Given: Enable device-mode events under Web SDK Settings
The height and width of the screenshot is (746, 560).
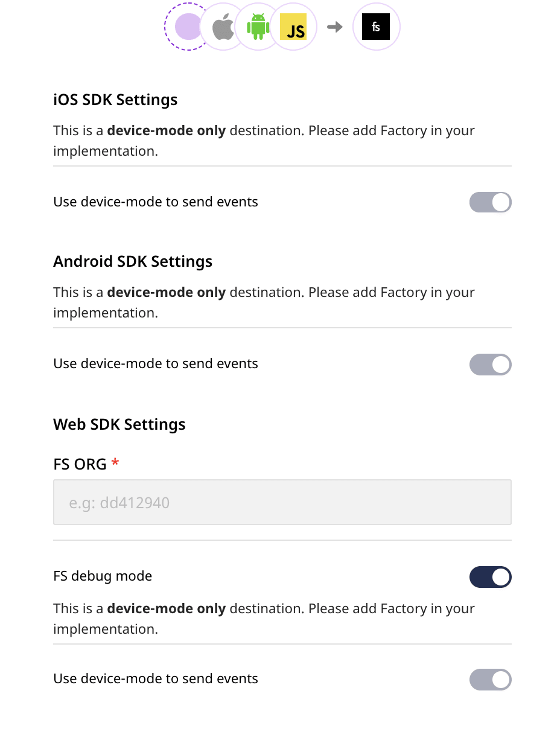Looking at the screenshot, I should [x=490, y=680].
